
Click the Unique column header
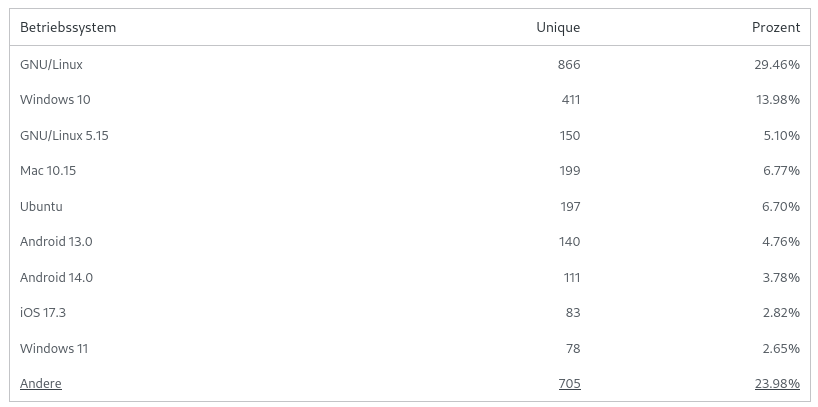(x=558, y=27)
